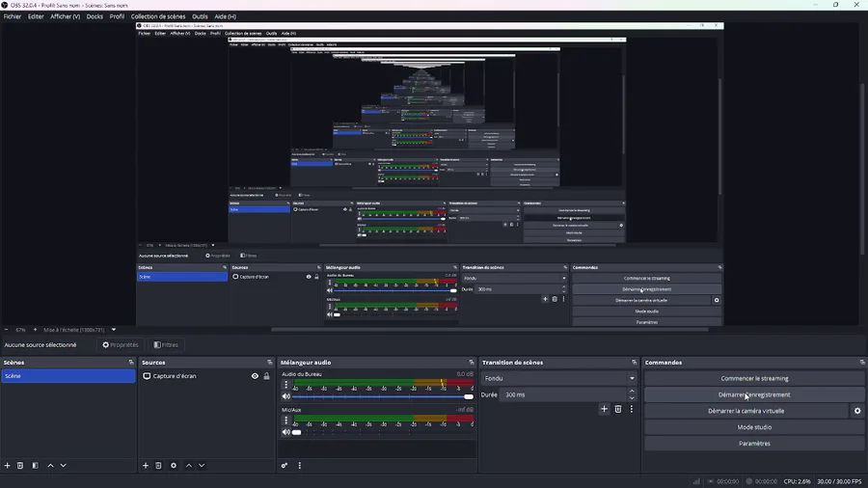Add a configurable transition with plus icon

point(604,409)
